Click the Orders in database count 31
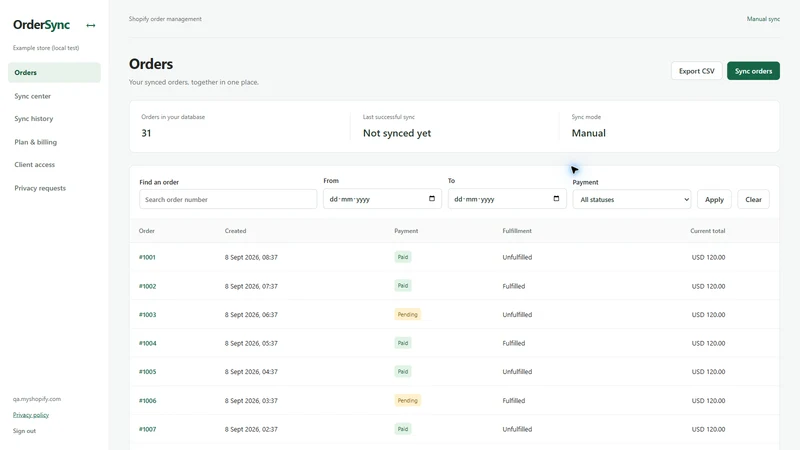 146,133
